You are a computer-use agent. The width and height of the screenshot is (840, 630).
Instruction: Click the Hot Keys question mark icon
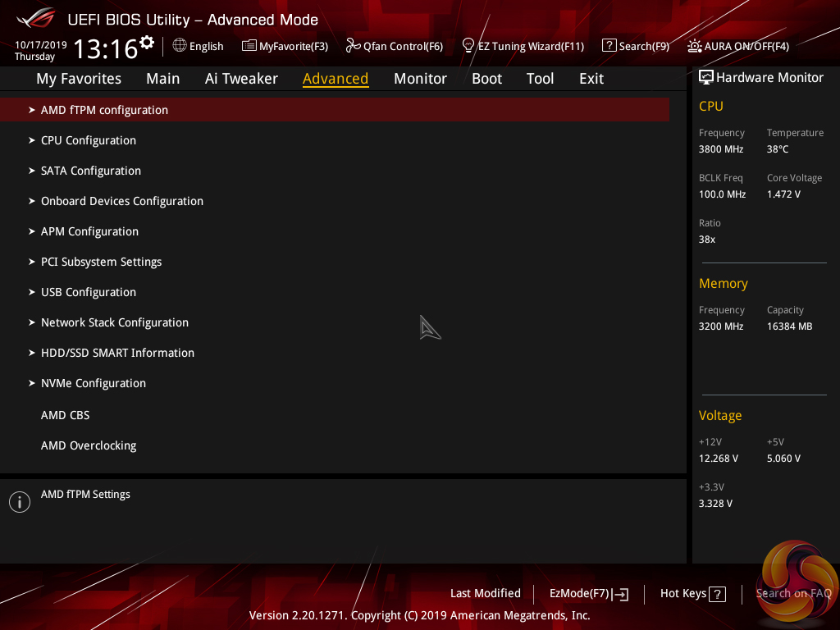[x=717, y=594]
